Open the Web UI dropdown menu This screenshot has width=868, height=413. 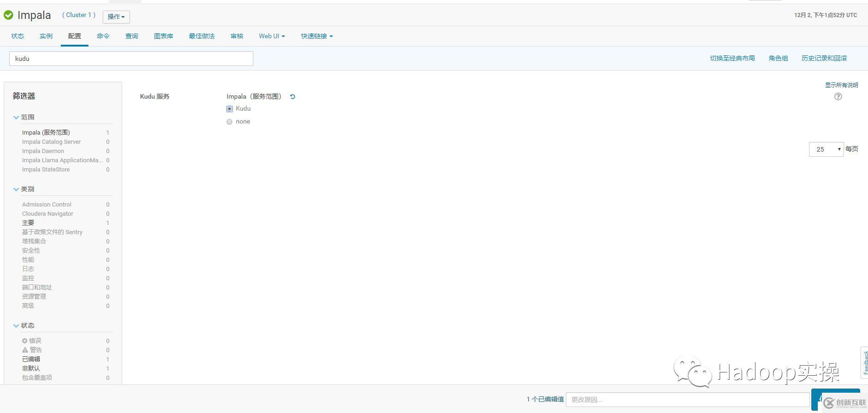[272, 36]
